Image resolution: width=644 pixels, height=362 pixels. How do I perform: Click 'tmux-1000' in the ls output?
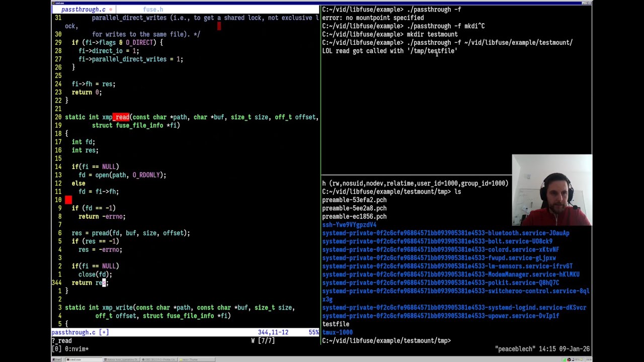pyautogui.click(x=337, y=332)
